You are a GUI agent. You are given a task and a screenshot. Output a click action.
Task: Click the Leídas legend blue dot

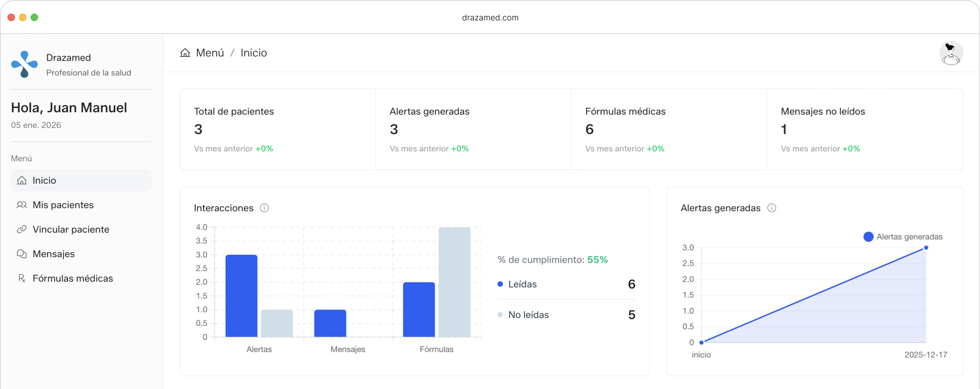point(500,284)
